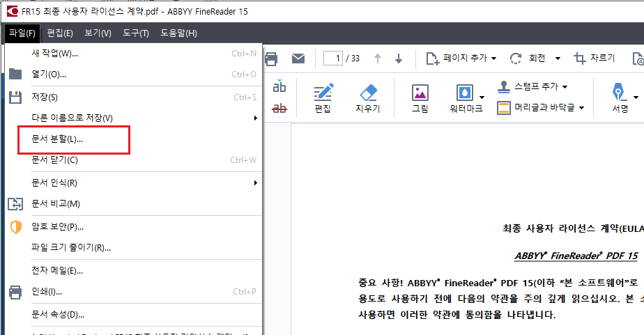
Task: Click the 그림 picture tool
Action: point(420,98)
